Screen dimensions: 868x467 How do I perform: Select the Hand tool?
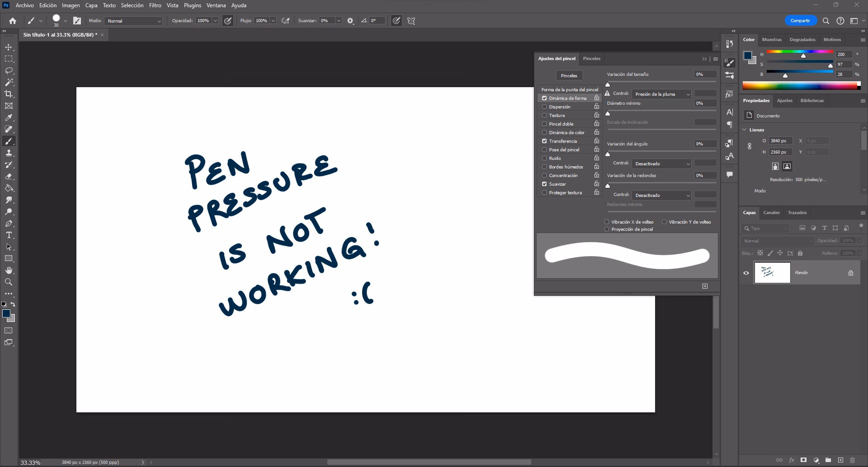pos(9,270)
